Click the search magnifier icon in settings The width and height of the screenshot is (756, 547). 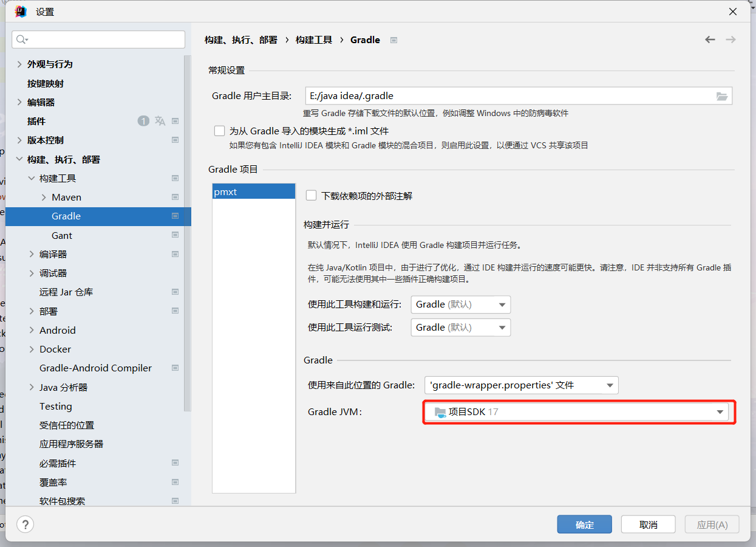pyautogui.click(x=21, y=40)
